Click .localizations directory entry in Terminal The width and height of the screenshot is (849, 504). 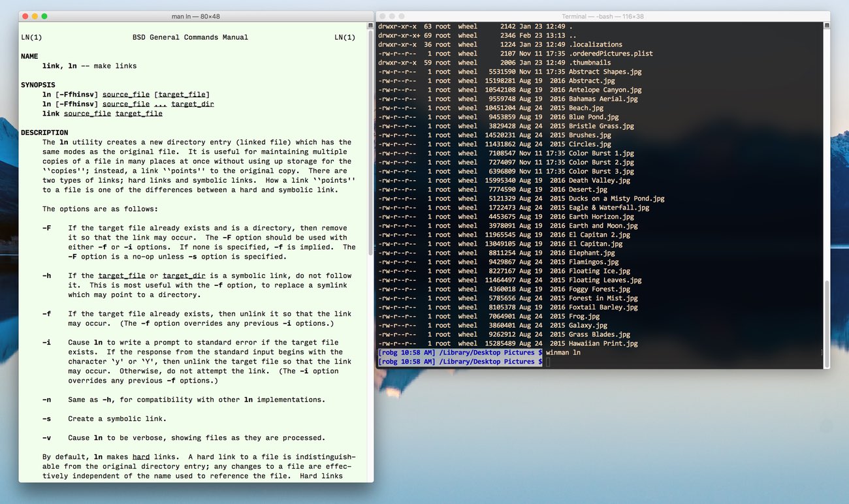pyautogui.click(x=596, y=44)
